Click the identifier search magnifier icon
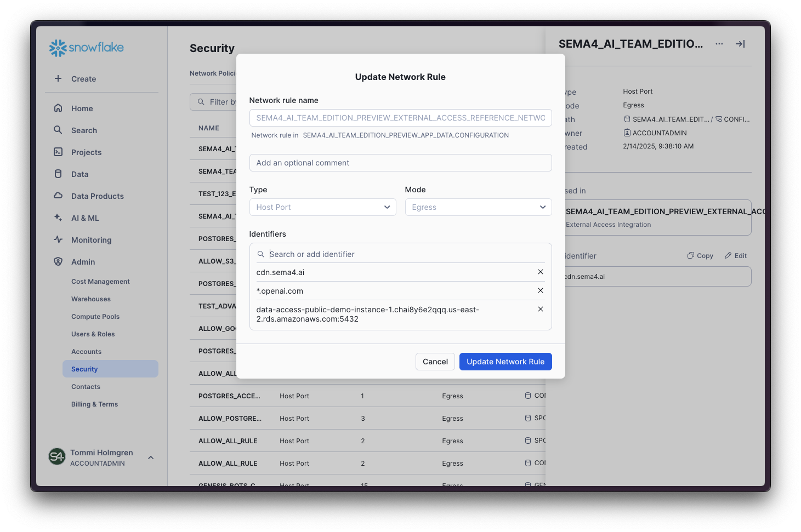Image resolution: width=801 pixels, height=532 pixels. [261, 254]
